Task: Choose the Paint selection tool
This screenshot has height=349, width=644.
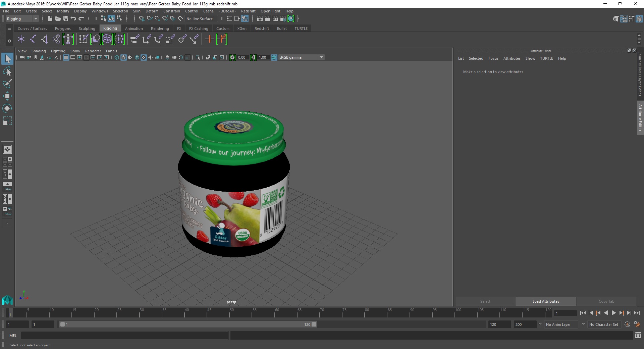Action: (7, 84)
